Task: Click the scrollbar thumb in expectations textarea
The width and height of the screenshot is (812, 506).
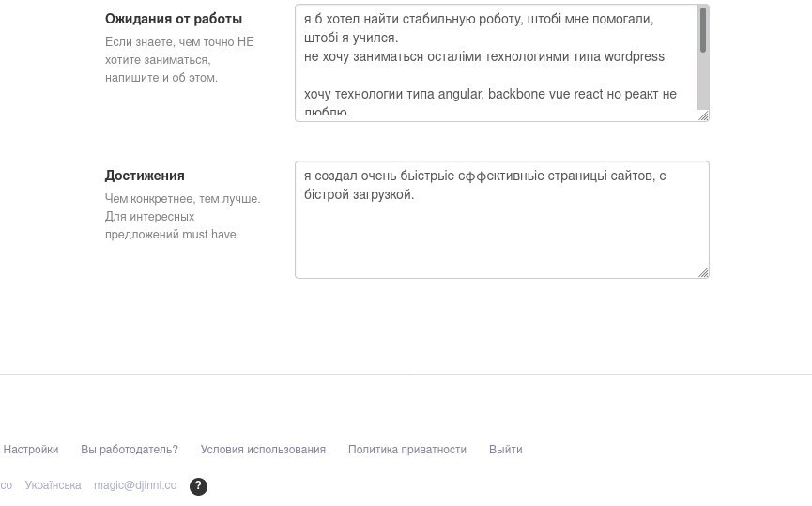Action: click(703, 30)
